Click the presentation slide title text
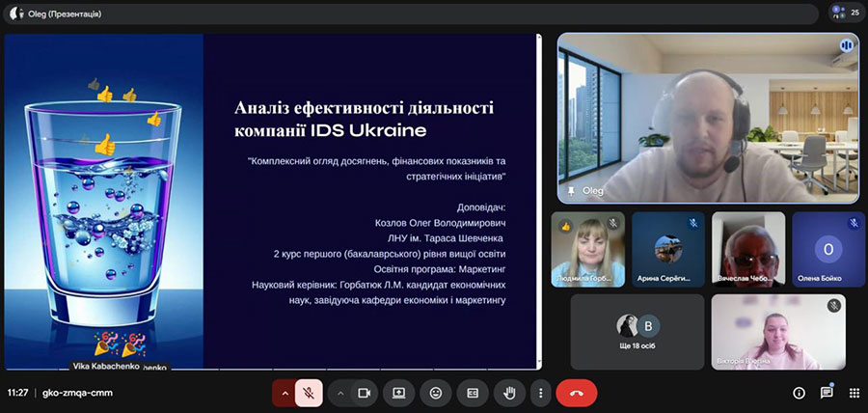Screen dimensions: 868x413 tap(364, 119)
